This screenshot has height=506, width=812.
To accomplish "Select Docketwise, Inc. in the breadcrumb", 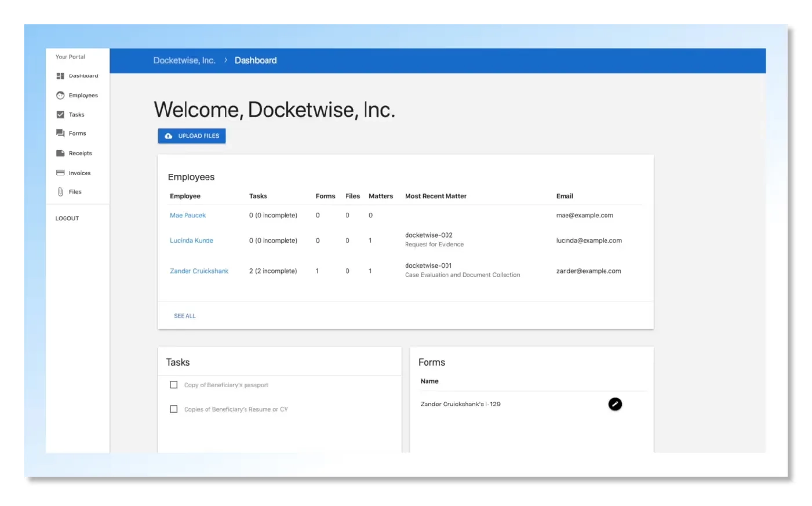I will point(184,60).
